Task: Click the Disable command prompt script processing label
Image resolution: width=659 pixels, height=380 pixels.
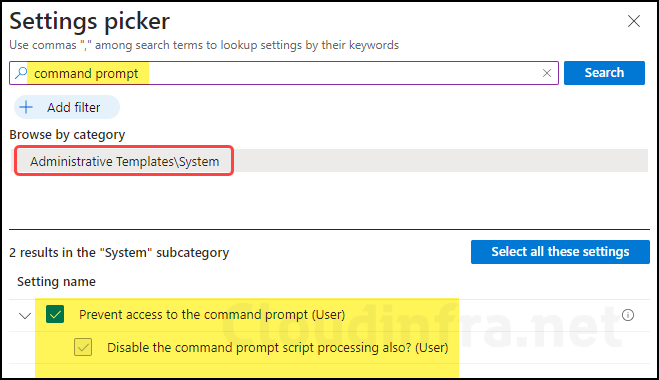Action: 278,348
